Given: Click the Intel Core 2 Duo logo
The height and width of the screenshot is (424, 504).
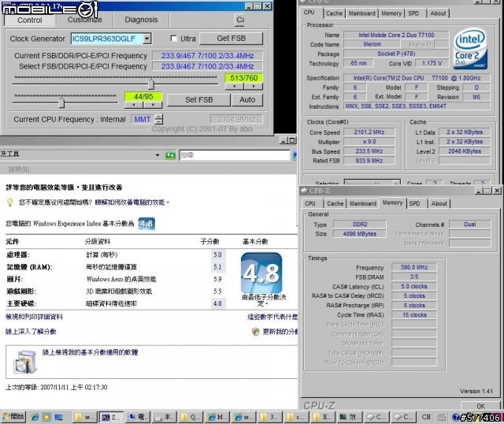Looking at the screenshot, I should click(471, 49).
